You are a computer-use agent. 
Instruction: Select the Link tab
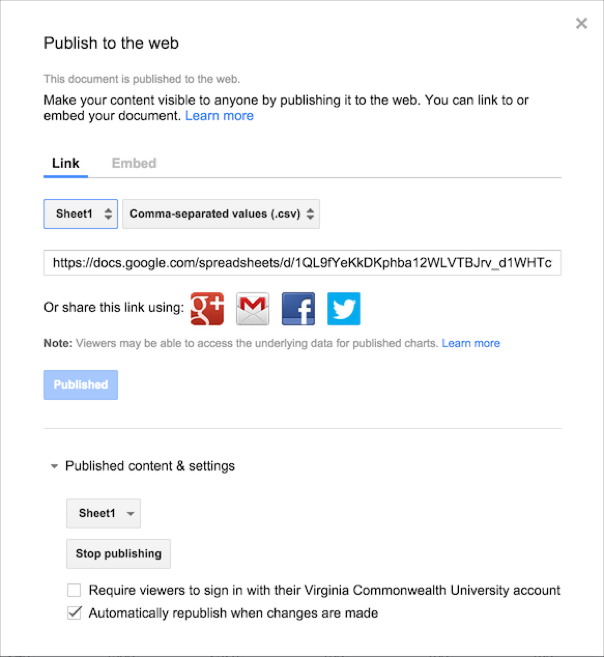coord(66,163)
